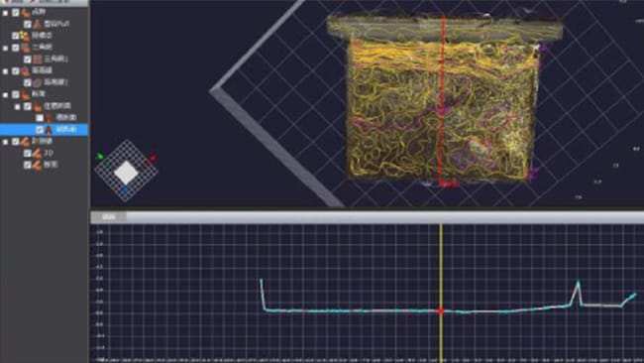Select the profile tab above the chart
Screen dimensions: 644x363
[x=108, y=217]
